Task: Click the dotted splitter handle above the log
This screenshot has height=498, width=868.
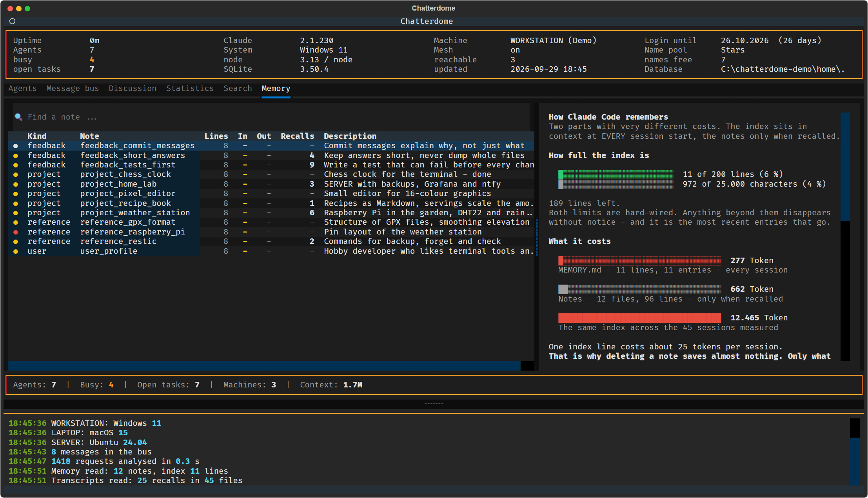Action: (x=434, y=404)
